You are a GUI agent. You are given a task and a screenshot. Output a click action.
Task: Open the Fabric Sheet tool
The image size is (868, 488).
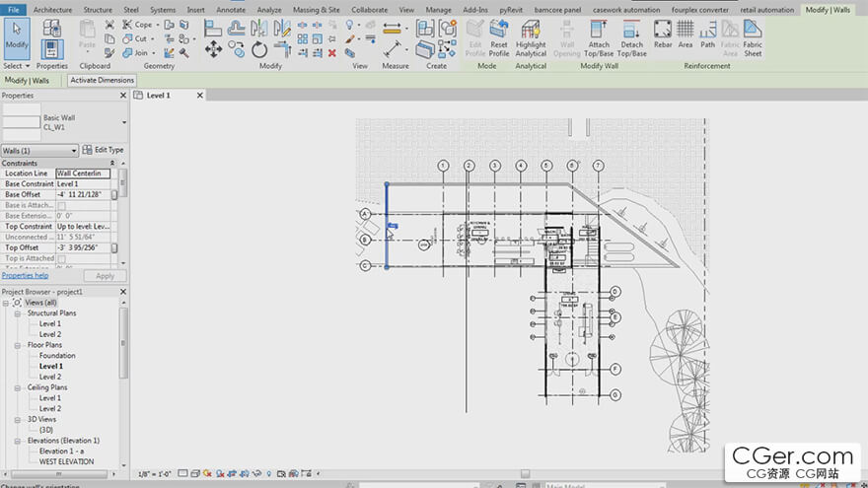tap(753, 37)
